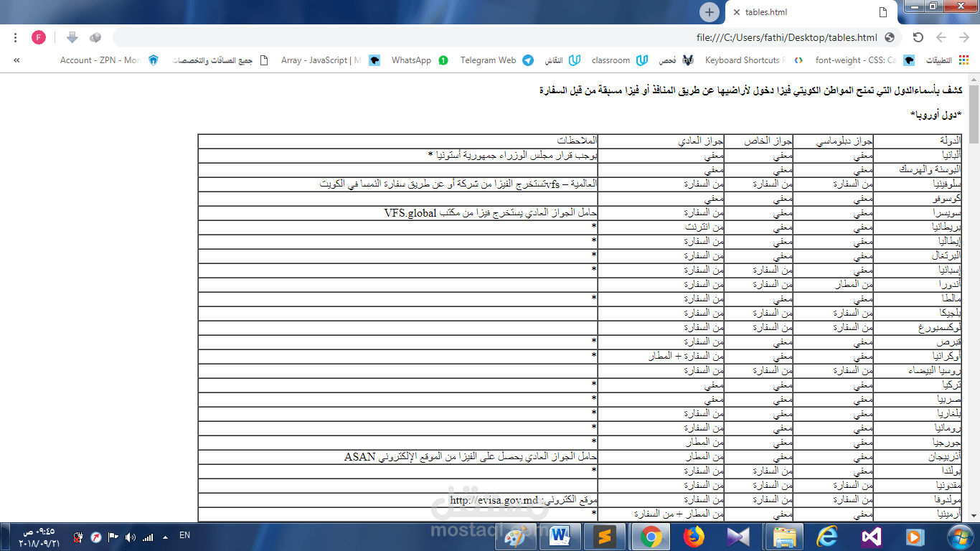Open Windows Media Player from taskbar
Screen dimensions: 980x551
click(914, 537)
